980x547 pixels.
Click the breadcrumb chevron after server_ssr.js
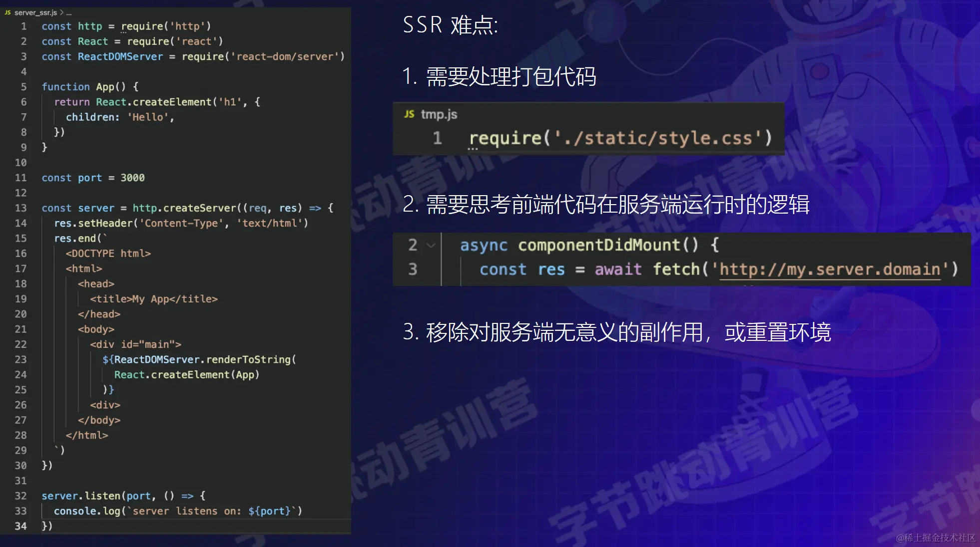[x=61, y=12]
